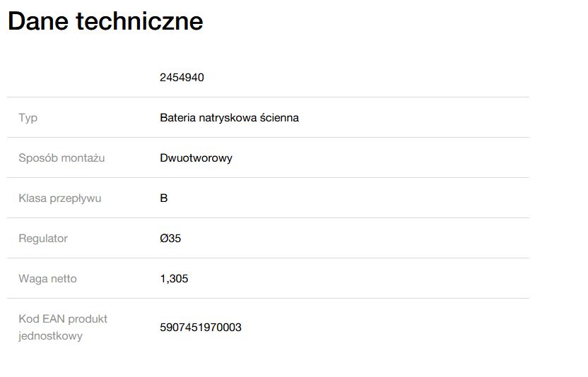Viewport: 588px width, 377px height.
Task: Click the Dane techniczne heading
Action: 105,21
